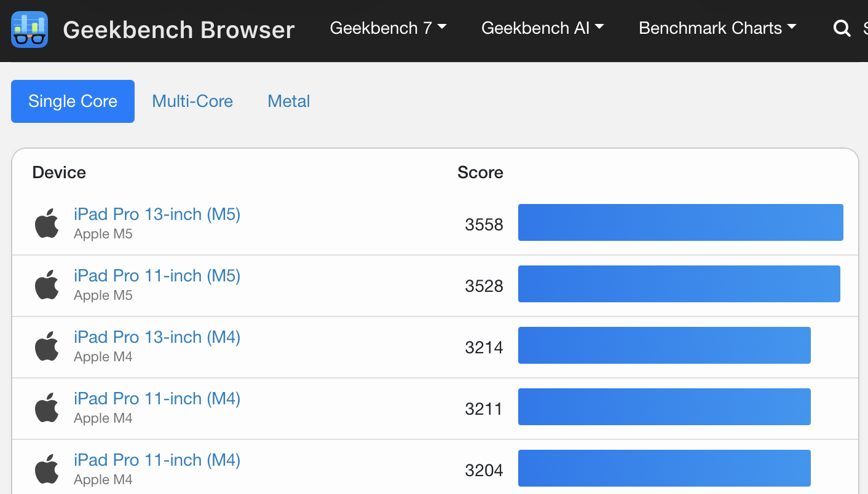868x494 pixels.
Task: Open the iPad Pro 13-inch (M4) link
Action: click(157, 337)
